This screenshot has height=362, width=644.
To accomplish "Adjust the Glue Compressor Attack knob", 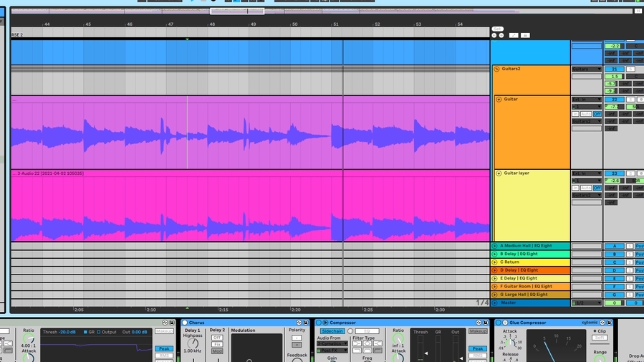I will pyautogui.click(x=510, y=342).
